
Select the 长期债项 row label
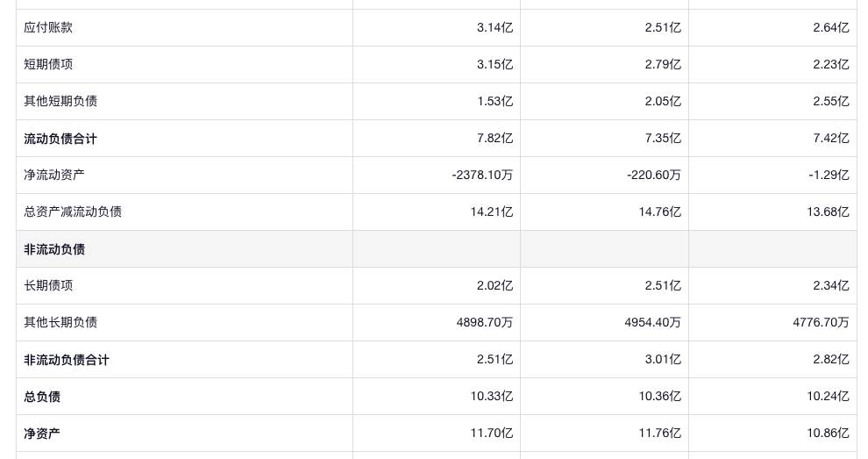[48, 285]
